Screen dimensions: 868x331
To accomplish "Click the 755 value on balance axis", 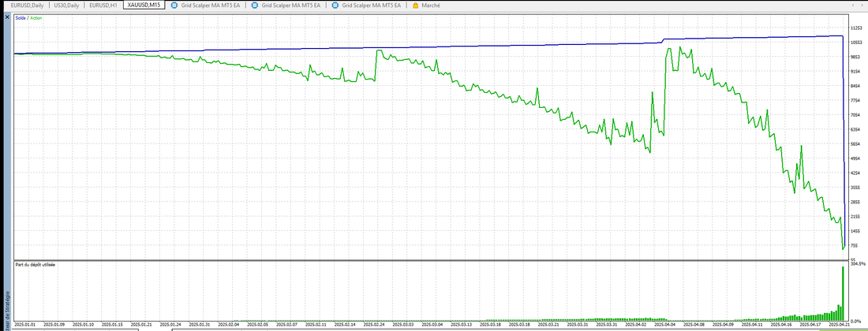I will tap(855, 246).
